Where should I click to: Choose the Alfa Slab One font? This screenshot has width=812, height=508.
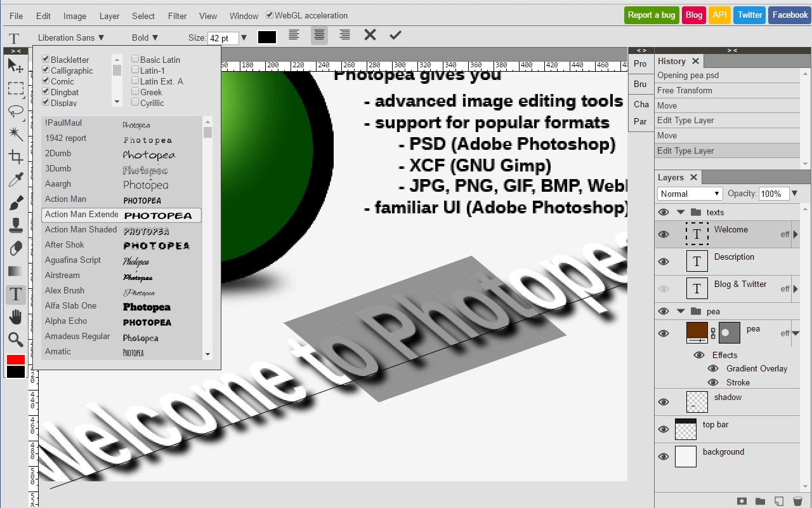(x=121, y=306)
